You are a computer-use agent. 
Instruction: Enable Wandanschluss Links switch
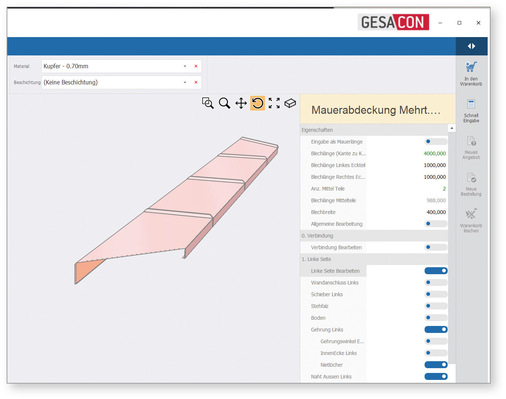[436, 282]
